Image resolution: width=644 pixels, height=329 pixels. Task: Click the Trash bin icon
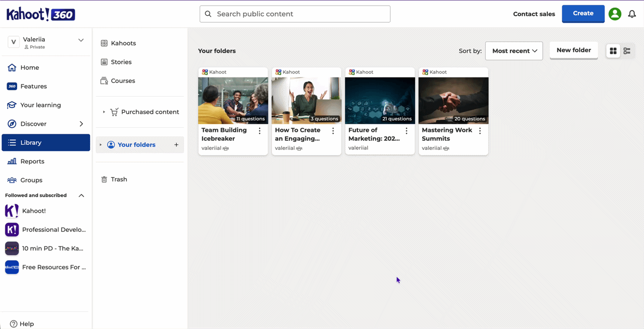[x=104, y=179]
